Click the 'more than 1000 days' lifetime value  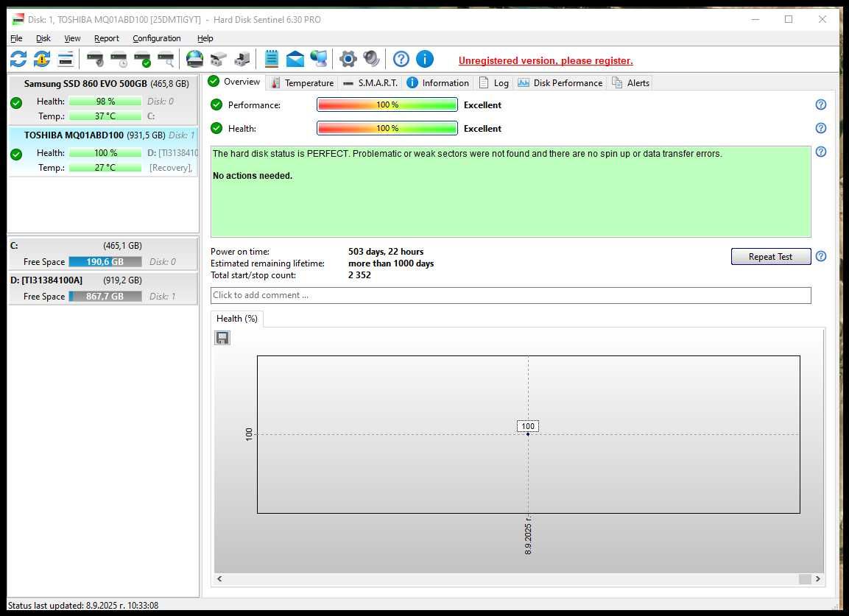(391, 263)
